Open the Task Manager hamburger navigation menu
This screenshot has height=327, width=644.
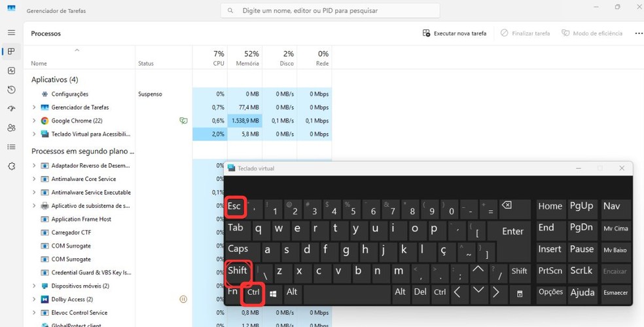tap(12, 33)
